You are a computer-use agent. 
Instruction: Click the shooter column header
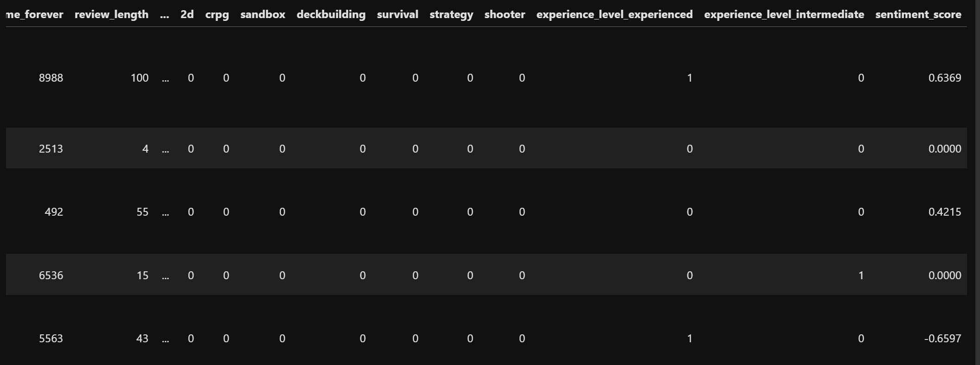505,14
